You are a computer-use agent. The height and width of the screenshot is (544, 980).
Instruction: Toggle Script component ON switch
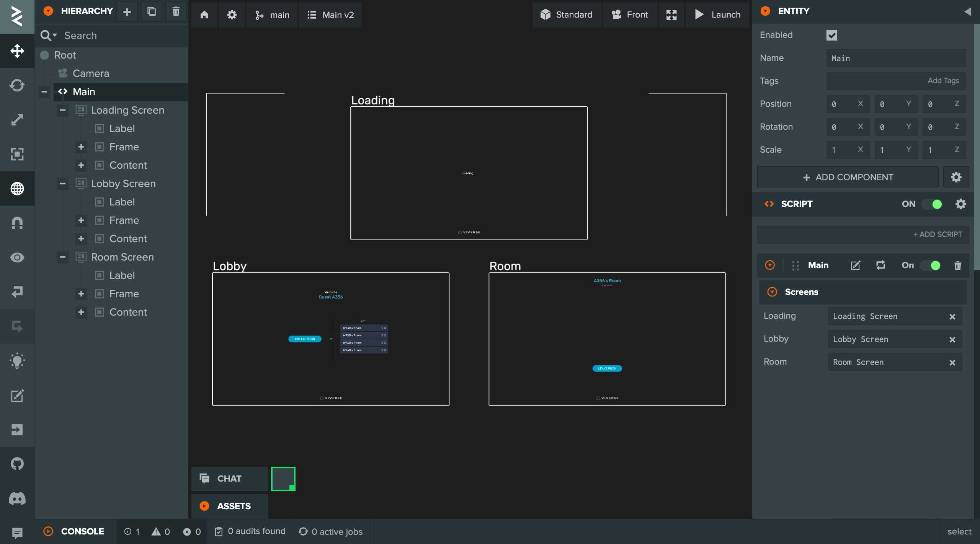click(x=932, y=204)
